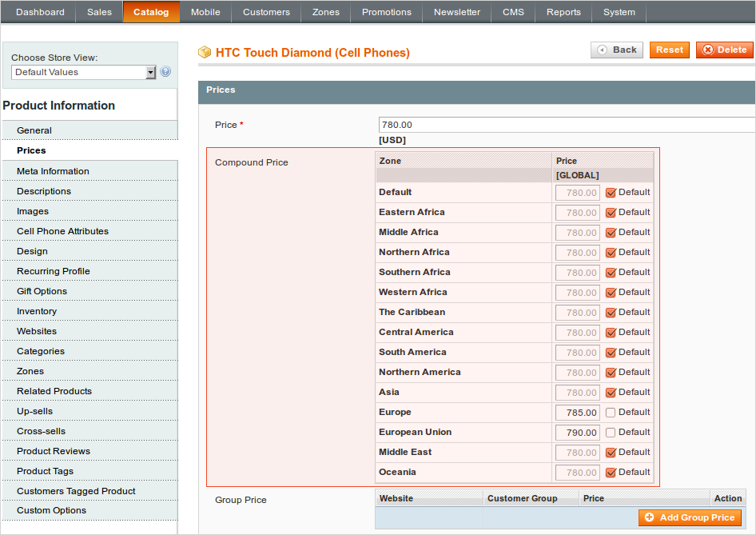Open the Customers menu
Image resolution: width=756 pixels, height=535 pixels.
(266, 12)
